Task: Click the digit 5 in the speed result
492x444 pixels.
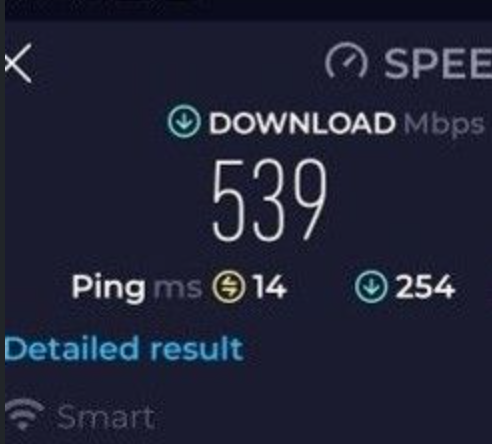Action: tap(228, 200)
